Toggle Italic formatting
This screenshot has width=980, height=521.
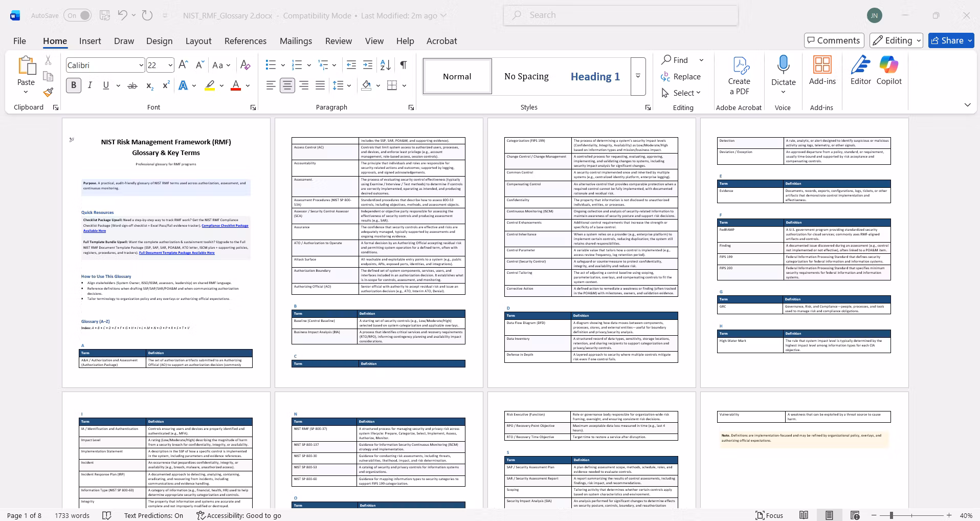(90, 85)
